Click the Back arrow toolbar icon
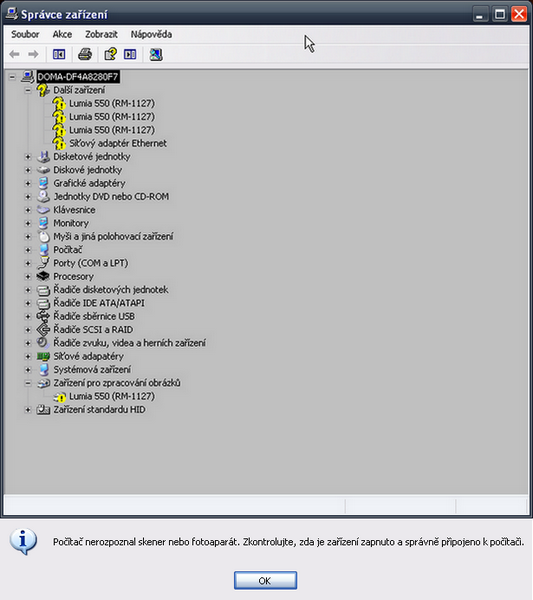The image size is (533, 600). [15, 54]
